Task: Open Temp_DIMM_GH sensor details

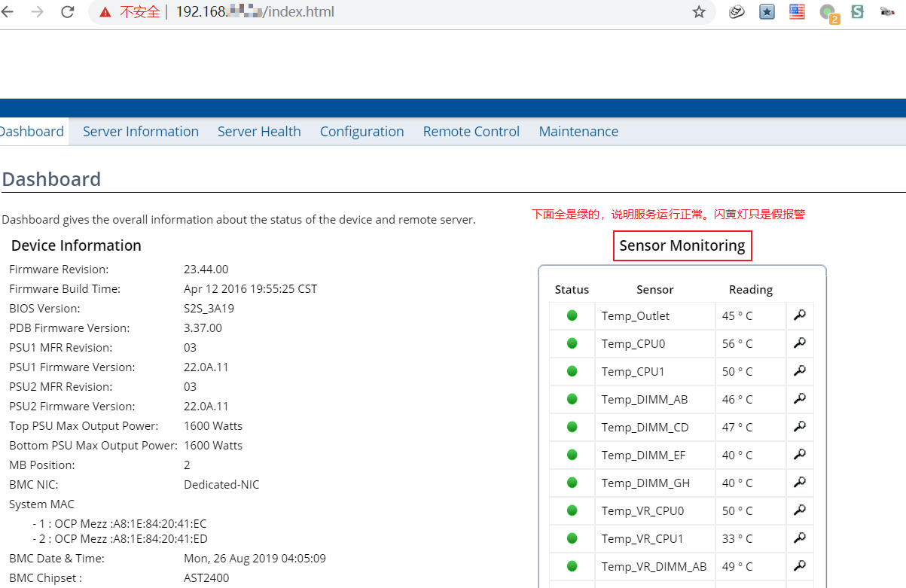Action: (x=799, y=483)
